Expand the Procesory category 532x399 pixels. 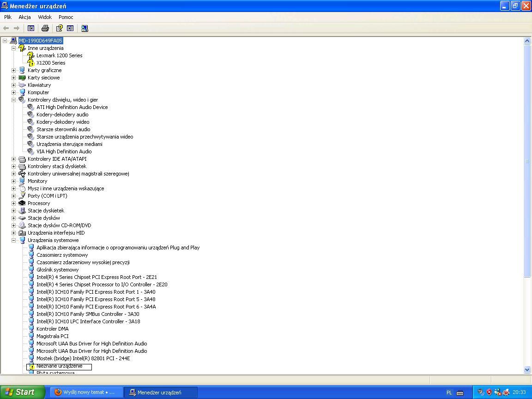coord(13,203)
